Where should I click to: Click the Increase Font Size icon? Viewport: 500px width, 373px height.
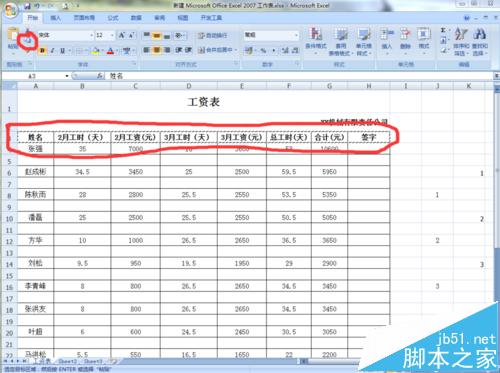[x=122, y=35]
